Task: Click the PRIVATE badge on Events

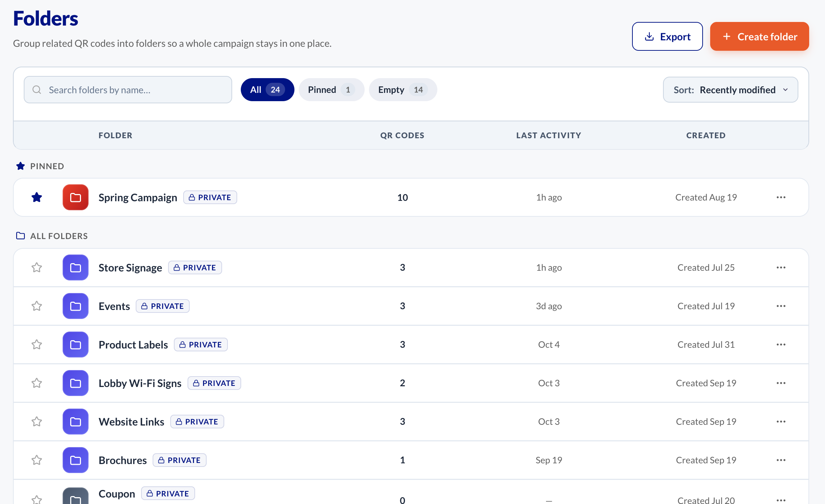Action: click(163, 306)
